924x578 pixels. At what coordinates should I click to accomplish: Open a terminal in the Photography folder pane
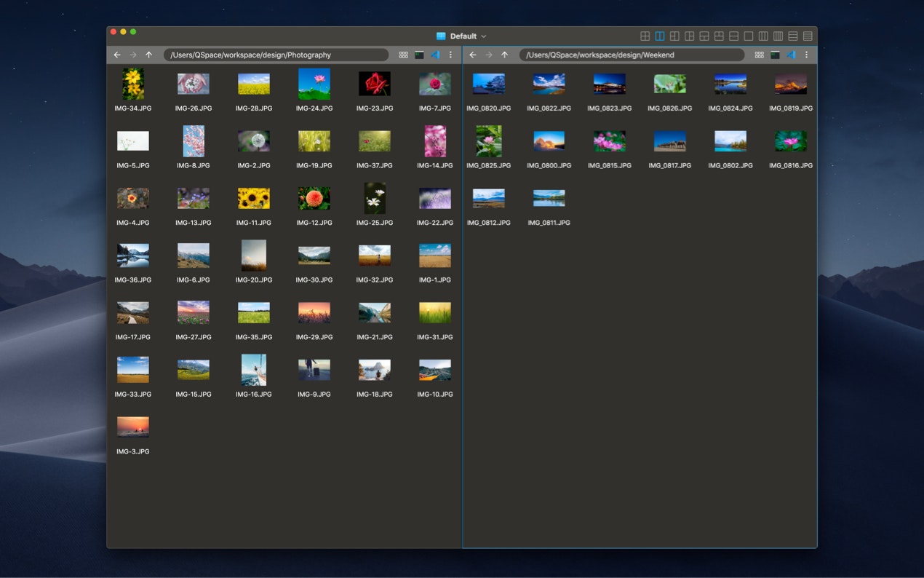point(418,55)
